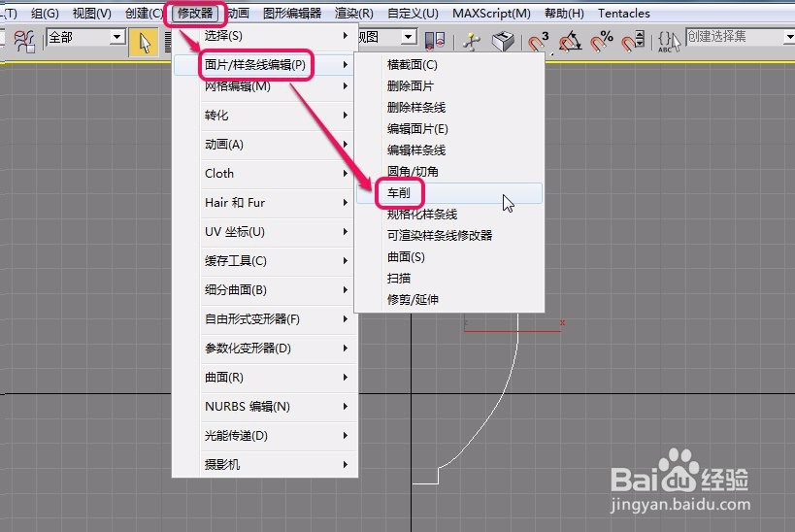The width and height of the screenshot is (795, 532).
Task: Toggle Keyboard Shortcut Override icon
Action: point(503,42)
